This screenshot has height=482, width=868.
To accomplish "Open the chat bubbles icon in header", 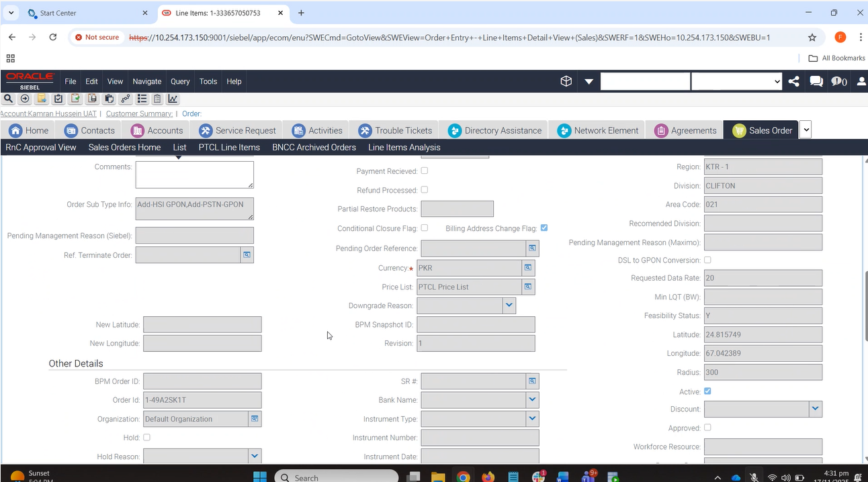I will (x=816, y=81).
